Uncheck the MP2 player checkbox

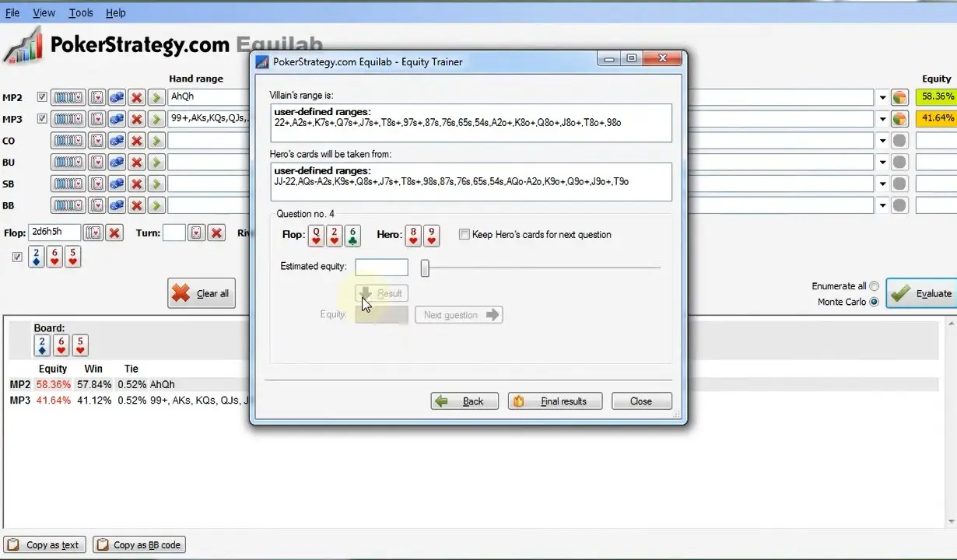click(42, 97)
